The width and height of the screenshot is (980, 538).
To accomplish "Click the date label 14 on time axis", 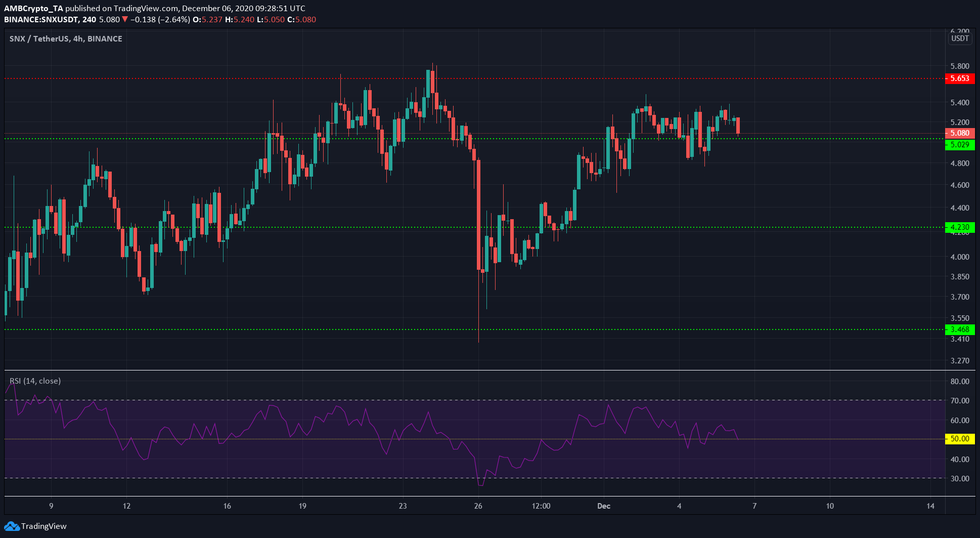I will coord(930,506).
